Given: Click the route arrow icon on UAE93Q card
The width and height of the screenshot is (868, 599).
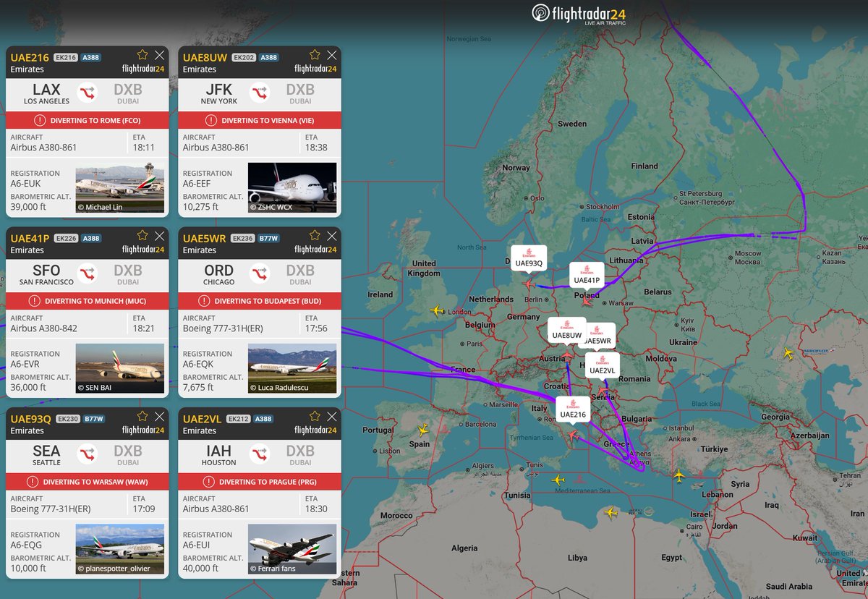Looking at the screenshot, I should (86, 455).
